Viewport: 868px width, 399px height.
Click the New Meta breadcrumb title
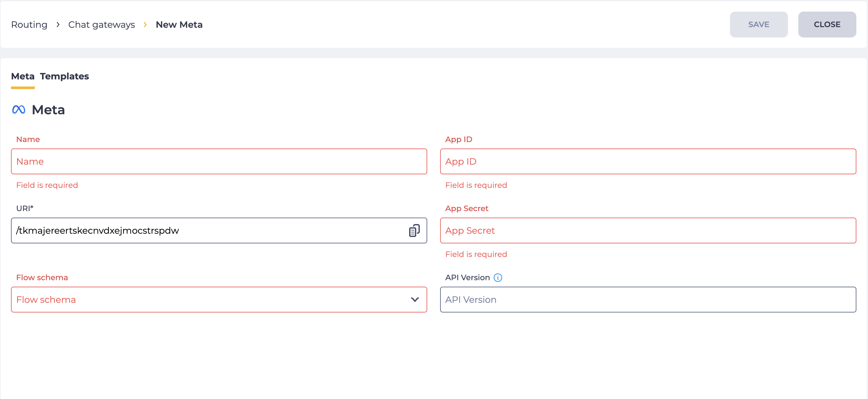(x=179, y=25)
